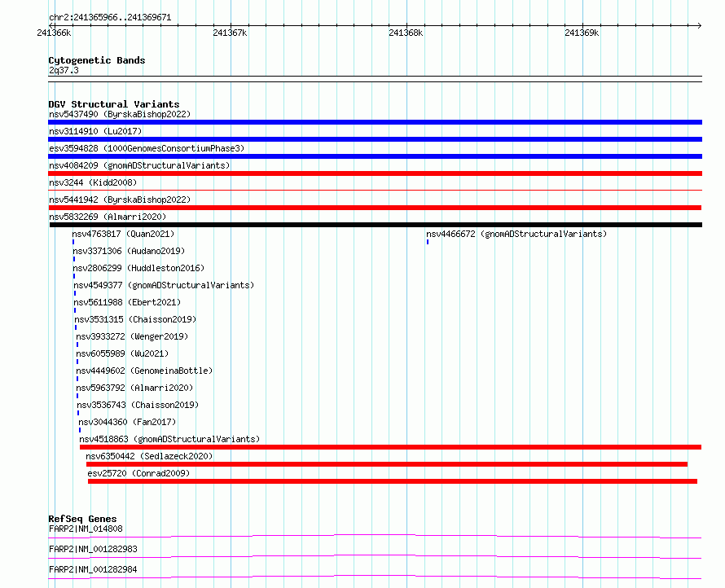725x588 pixels.
Task: Open esv3594828 (1000GenomesConsortiumPhase3) label
Action: [147, 148]
